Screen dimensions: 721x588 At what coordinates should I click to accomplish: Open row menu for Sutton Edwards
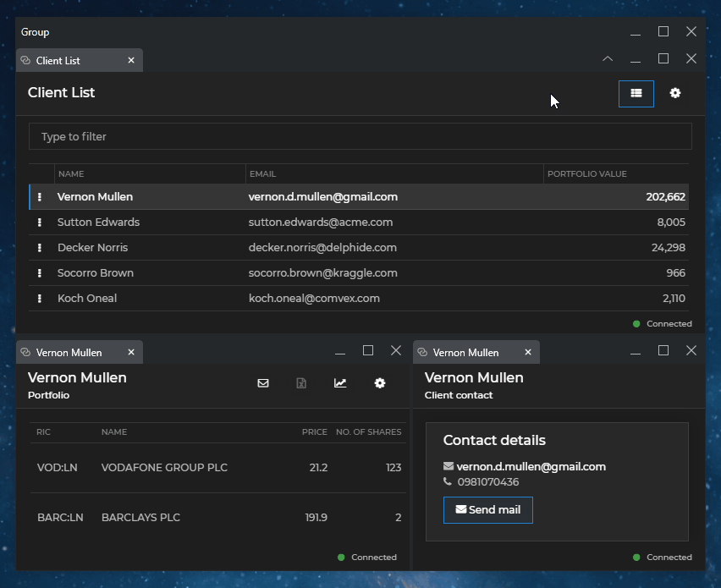(40, 223)
